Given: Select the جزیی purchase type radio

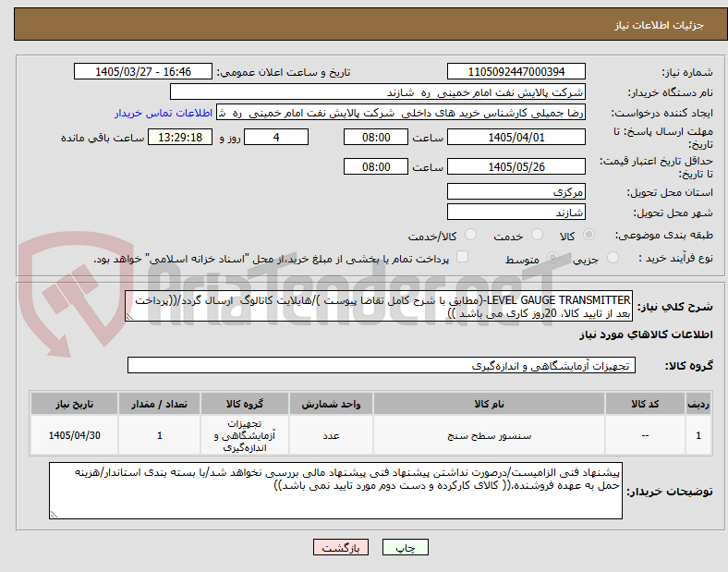Looking at the screenshot, I should pos(613,258).
